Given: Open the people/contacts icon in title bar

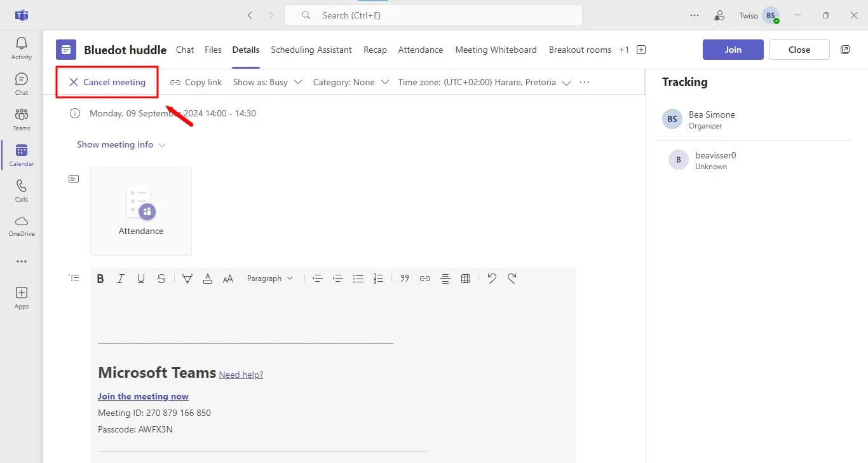Looking at the screenshot, I should (x=720, y=15).
